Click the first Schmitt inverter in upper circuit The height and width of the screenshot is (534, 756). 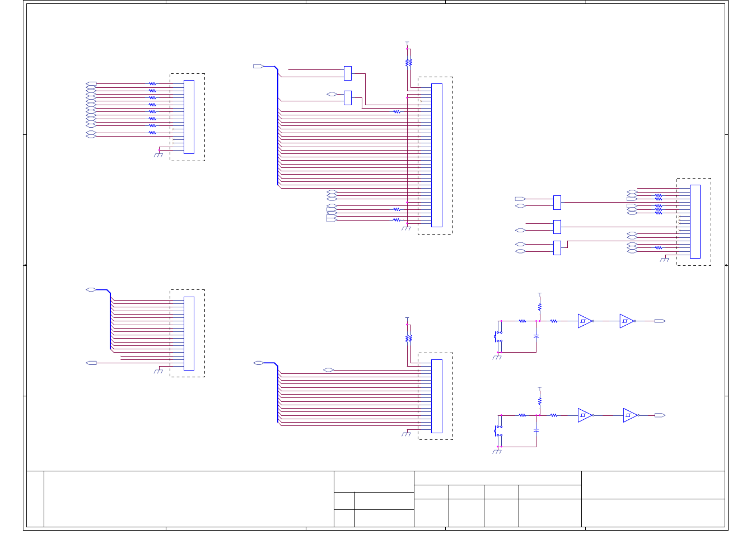click(x=585, y=321)
